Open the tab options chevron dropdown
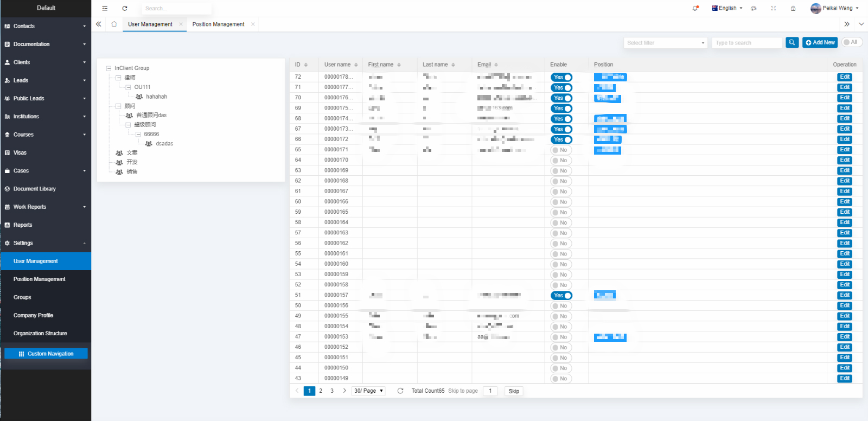This screenshot has width=868, height=421. tap(861, 24)
